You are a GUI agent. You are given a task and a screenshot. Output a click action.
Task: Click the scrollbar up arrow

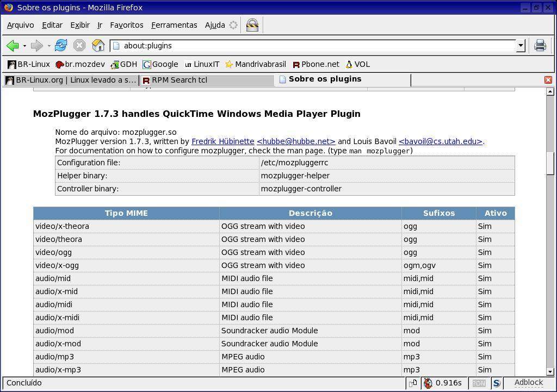coord(550,91)
